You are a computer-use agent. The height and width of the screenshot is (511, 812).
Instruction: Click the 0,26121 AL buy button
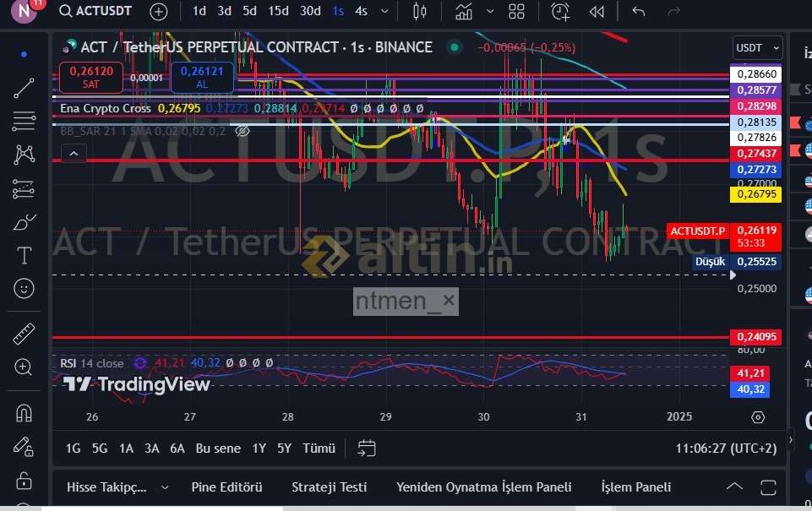click(202, 77)
